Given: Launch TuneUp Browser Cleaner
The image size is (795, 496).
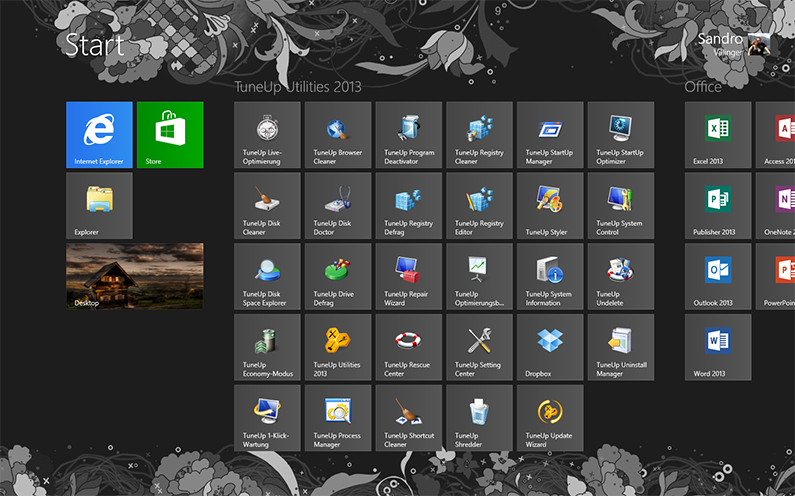Looking at the screenshot, I should (338, 134).
